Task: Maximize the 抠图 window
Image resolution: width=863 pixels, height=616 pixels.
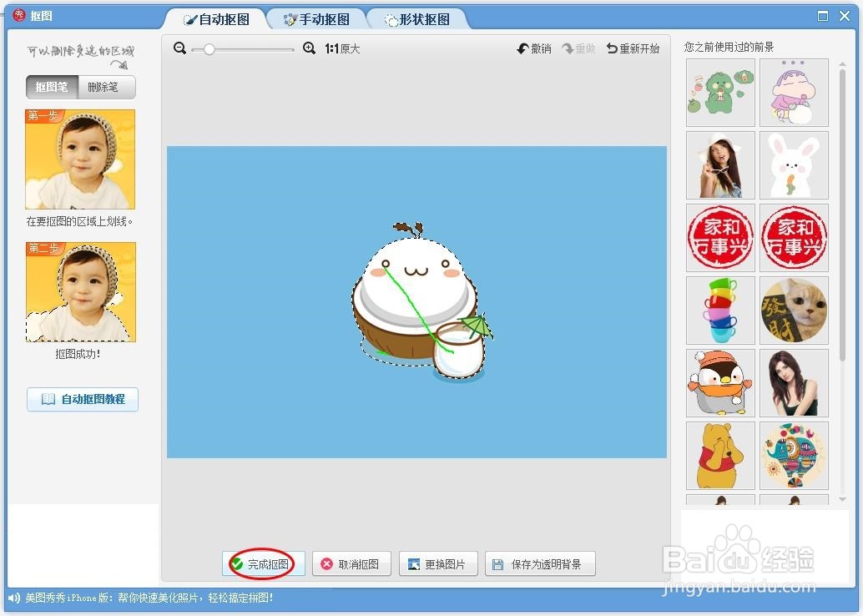Action: click(x=823, y=16)
